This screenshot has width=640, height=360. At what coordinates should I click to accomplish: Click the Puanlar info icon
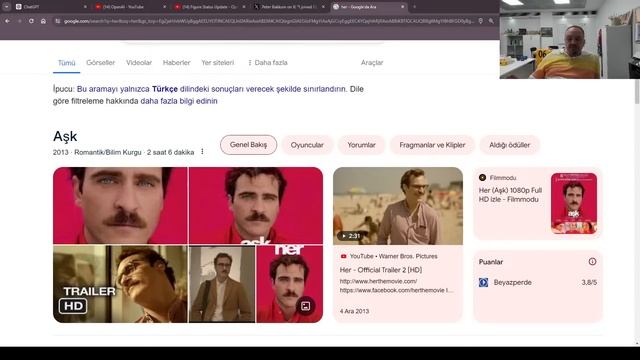pos(592,262)
